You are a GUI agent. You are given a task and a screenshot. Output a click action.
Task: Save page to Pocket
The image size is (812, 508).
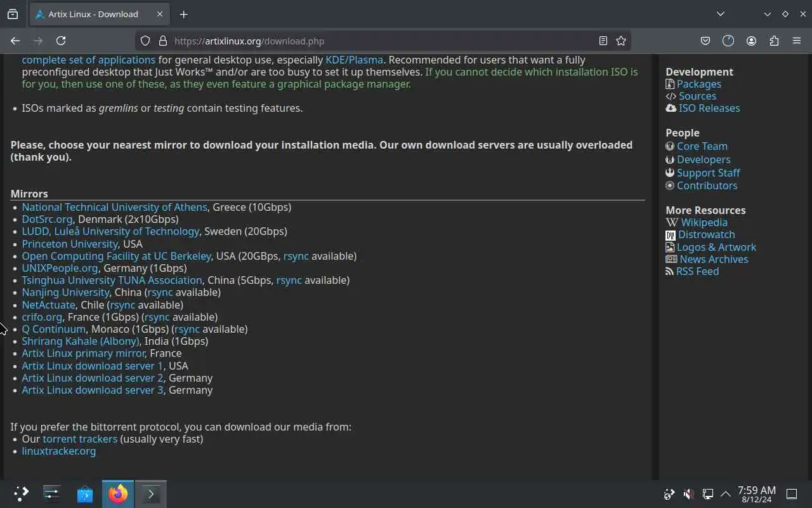[705, 41]
